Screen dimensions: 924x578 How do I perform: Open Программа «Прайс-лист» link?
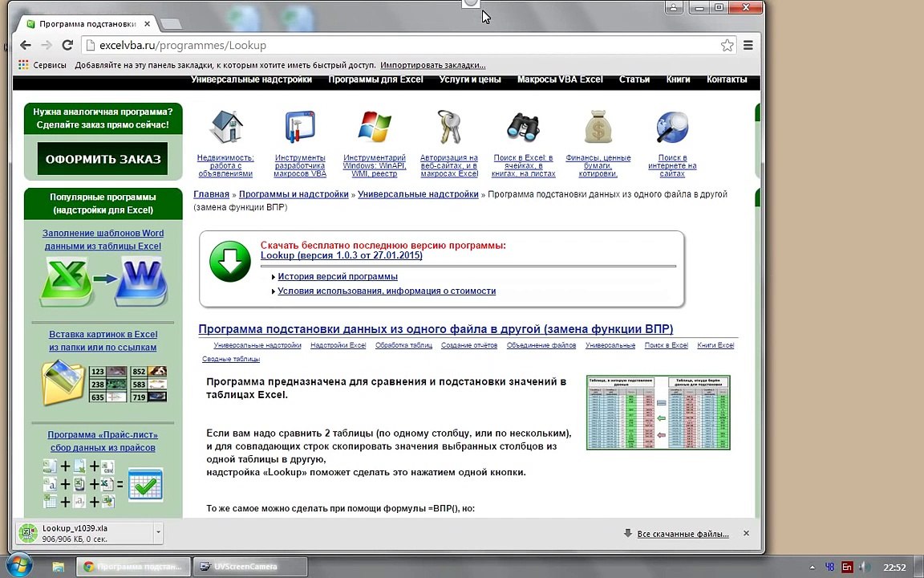tap(103, 442)
